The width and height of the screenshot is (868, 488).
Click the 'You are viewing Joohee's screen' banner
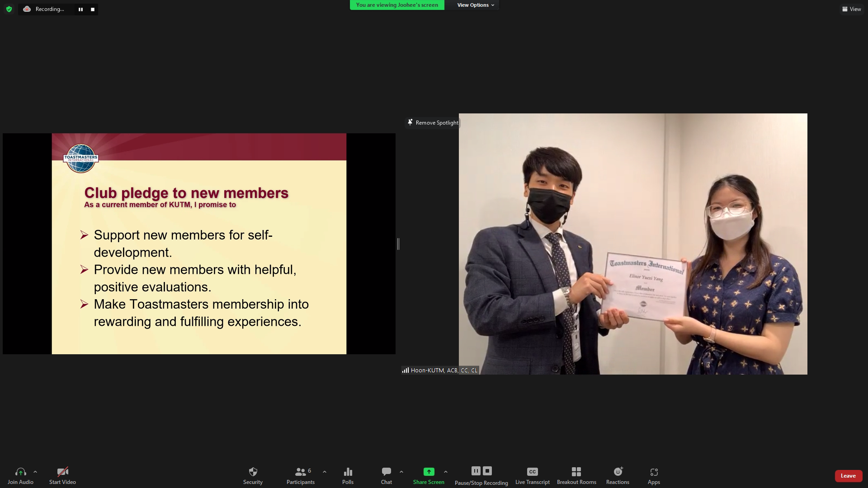pos(397,5)
